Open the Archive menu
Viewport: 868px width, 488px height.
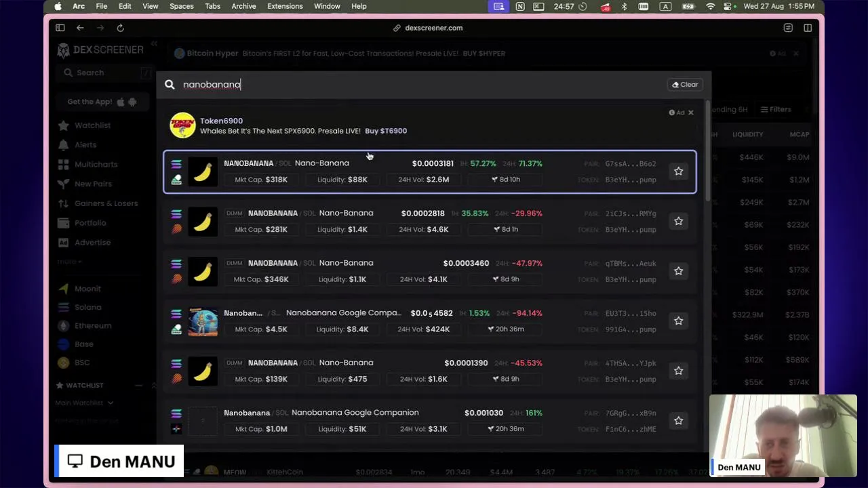click(x=243, y=6)
